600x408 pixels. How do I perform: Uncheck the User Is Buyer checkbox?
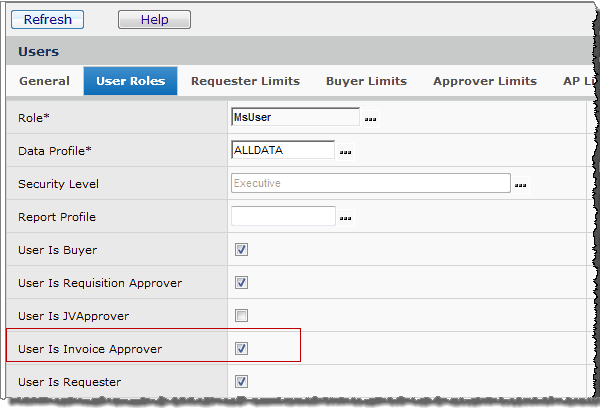[241, 250]
